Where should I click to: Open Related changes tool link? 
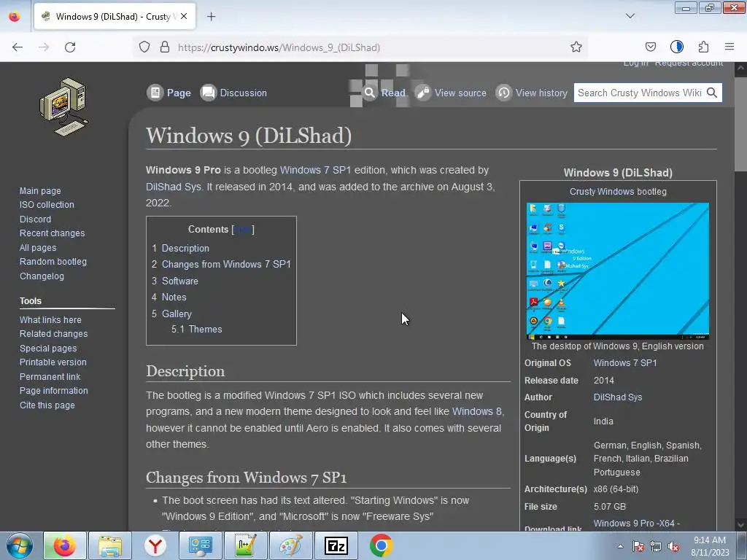pyautogui.click(x=53, y=334)
